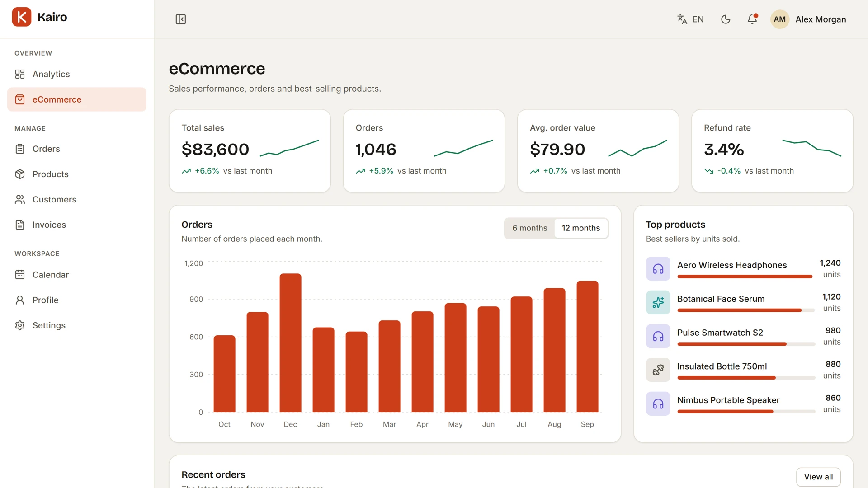
Task: Click the Botanical Face Serum sparkle icon
Action: click(658, 303)
